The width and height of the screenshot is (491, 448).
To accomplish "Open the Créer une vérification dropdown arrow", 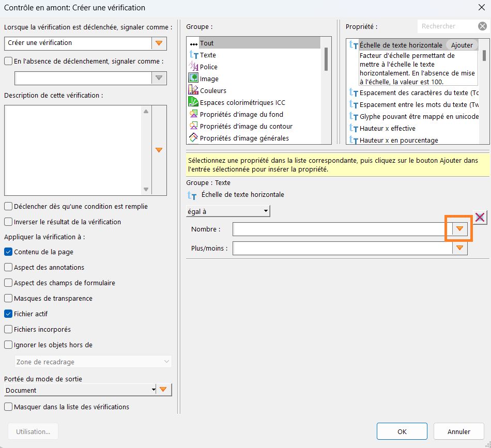I will (x=159, y=43).
